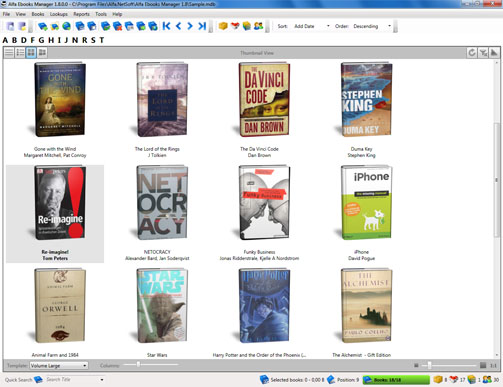503x387 pixels.
Task: Open the Reports menu
Action: 81,14
